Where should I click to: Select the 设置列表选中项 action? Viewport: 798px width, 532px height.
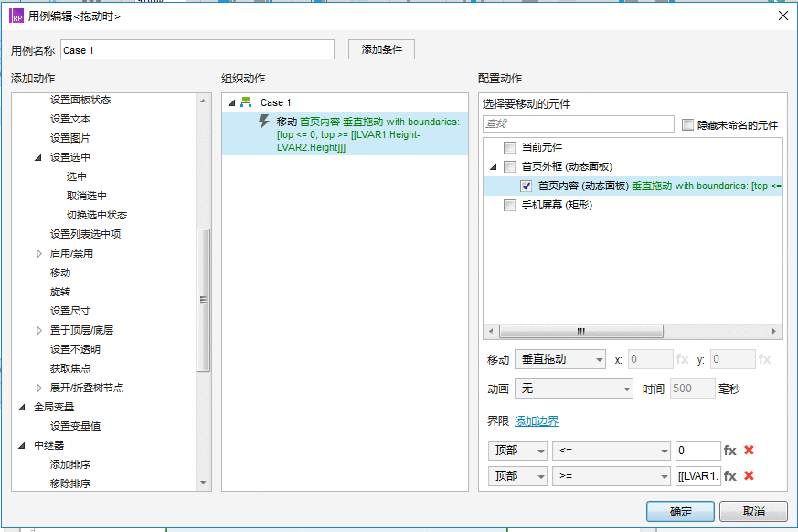86,234
